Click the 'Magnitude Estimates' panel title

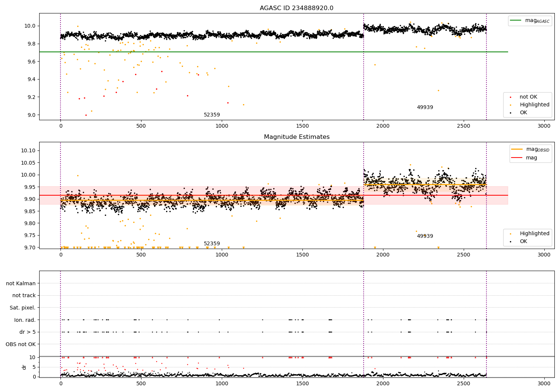297,137
